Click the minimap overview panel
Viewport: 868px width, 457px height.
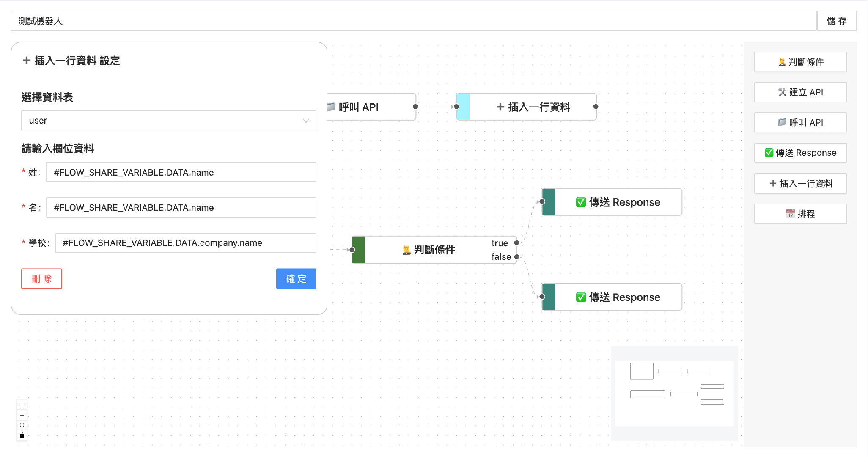(x=674, y=393)
